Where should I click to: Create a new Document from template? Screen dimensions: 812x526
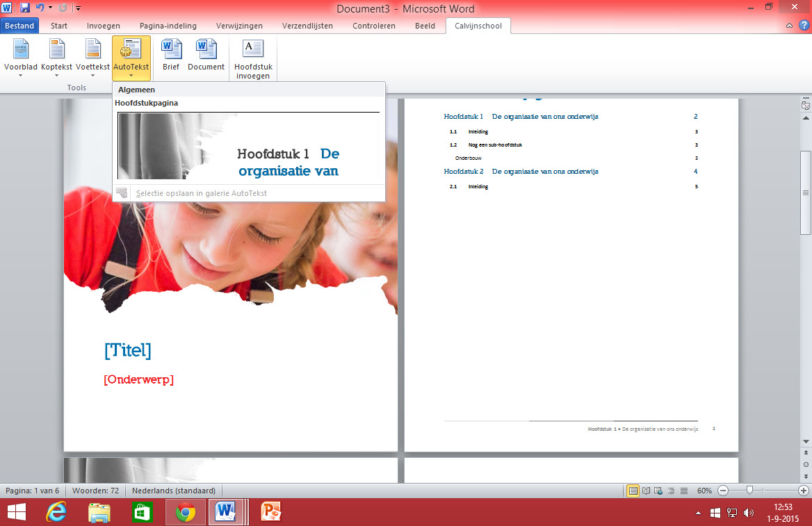tap(206, 55)
